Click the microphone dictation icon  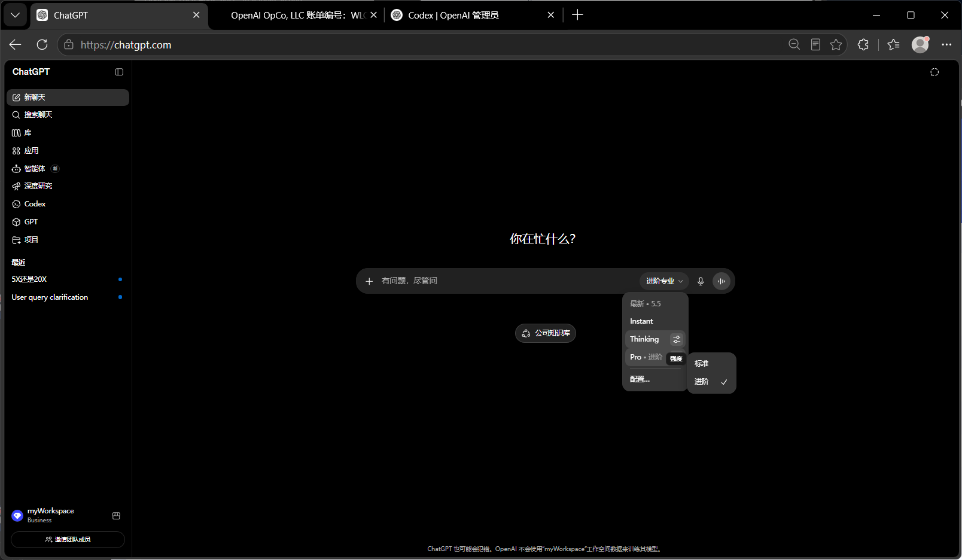click(701, 281)
